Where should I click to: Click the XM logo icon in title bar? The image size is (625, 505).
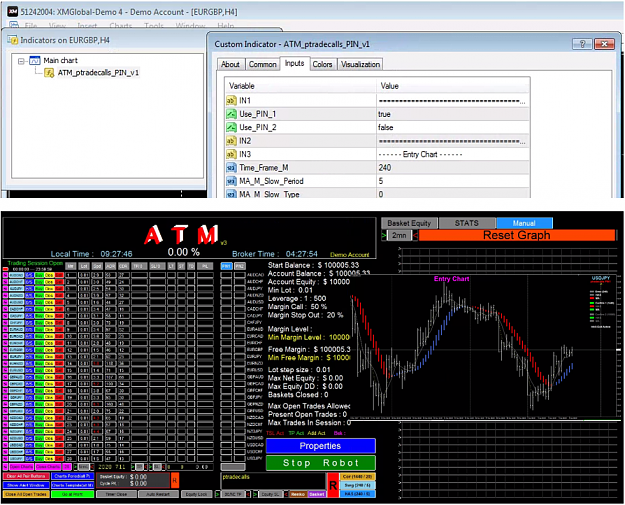coord(12,12)
